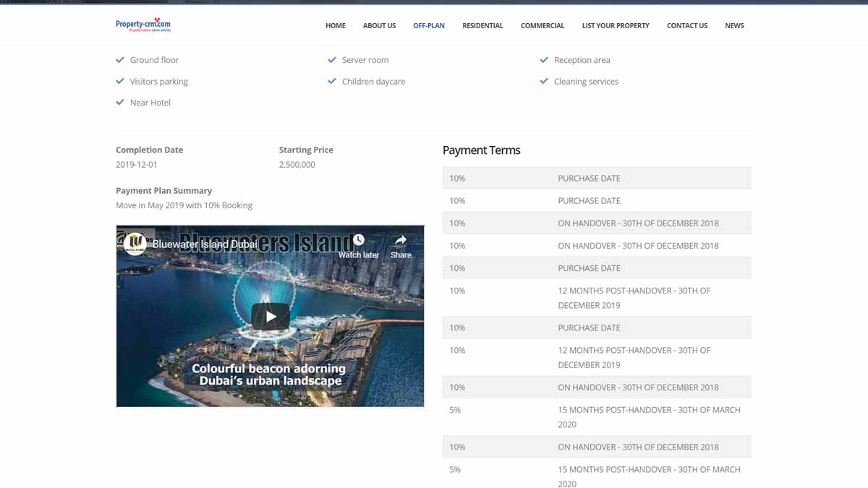Click the 'Children daycare' amenity text

[373, 82]
